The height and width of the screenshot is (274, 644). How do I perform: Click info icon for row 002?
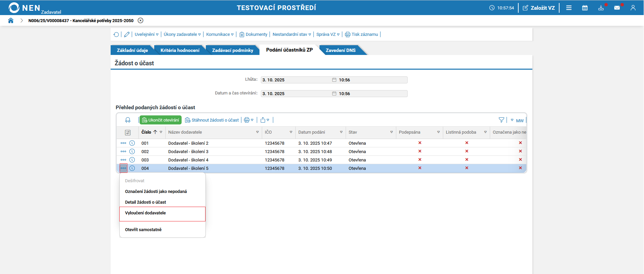click(x=132, y=151)
